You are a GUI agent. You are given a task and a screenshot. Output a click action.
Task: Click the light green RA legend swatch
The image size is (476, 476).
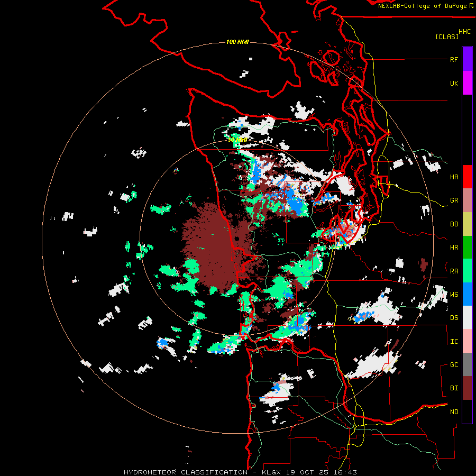[467, 271]
